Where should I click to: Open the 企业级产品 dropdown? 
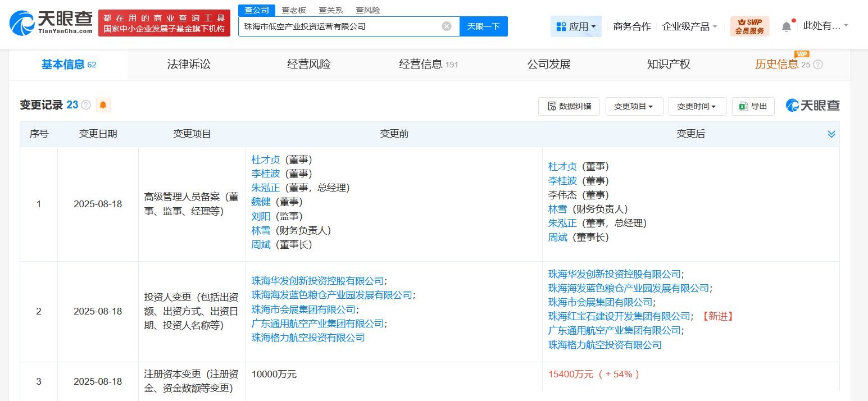click(689, 26)
